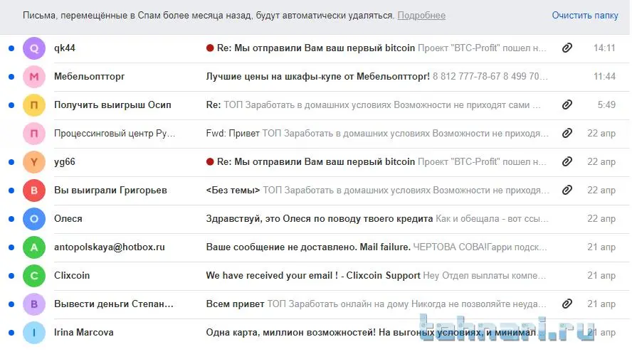Click the red importance dot on yg66 email

(210, 162)
